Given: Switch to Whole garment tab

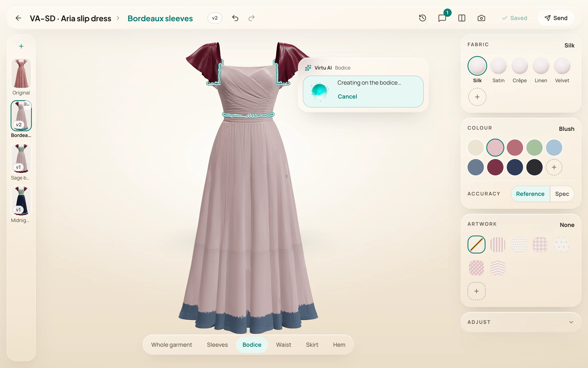Looking at the screenshot, I should pyautogui.click(x=171, y=345).
